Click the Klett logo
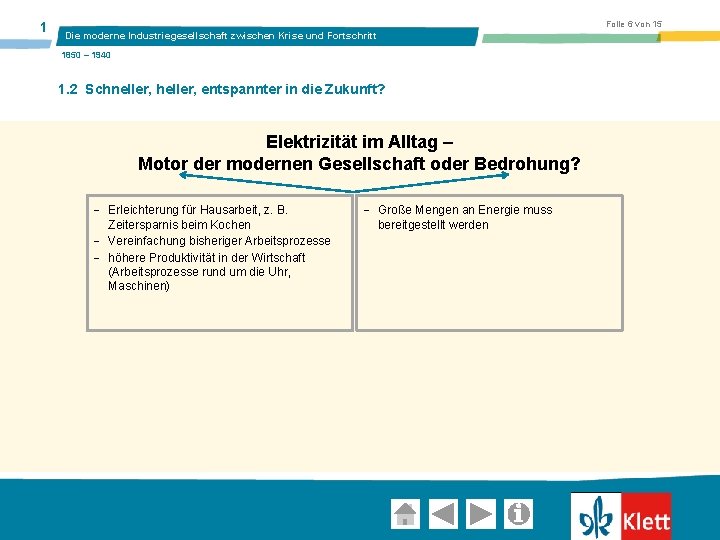The width and height of the screenshot is (720, 540). point(621,516)
